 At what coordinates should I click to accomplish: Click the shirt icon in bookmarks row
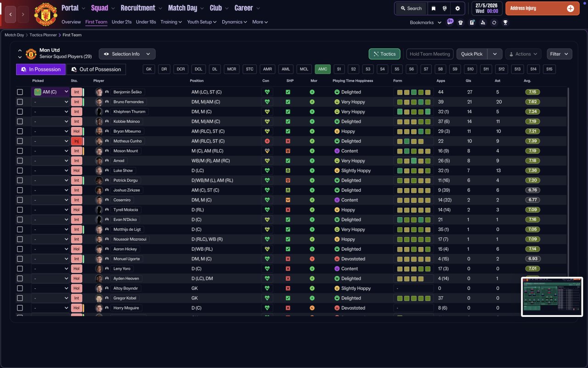coord(461,22)
